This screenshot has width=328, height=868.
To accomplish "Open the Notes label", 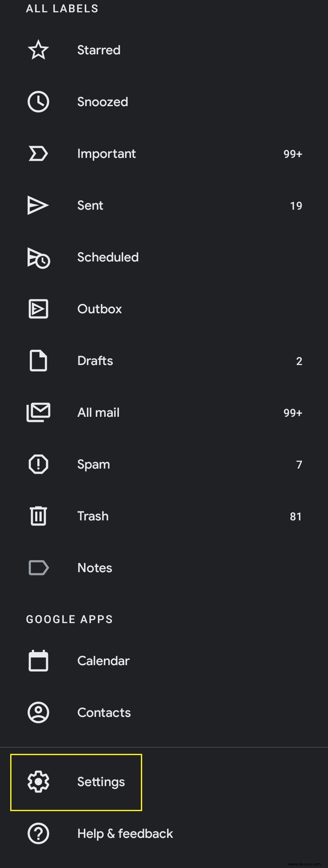I will (164, 568).
